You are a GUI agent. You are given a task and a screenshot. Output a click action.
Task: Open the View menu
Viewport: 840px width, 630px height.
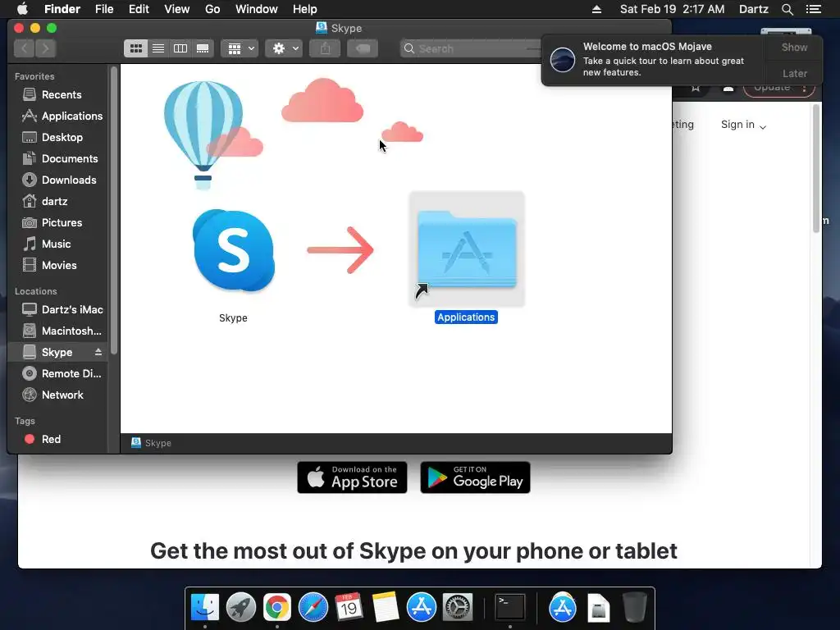(177, 9)
